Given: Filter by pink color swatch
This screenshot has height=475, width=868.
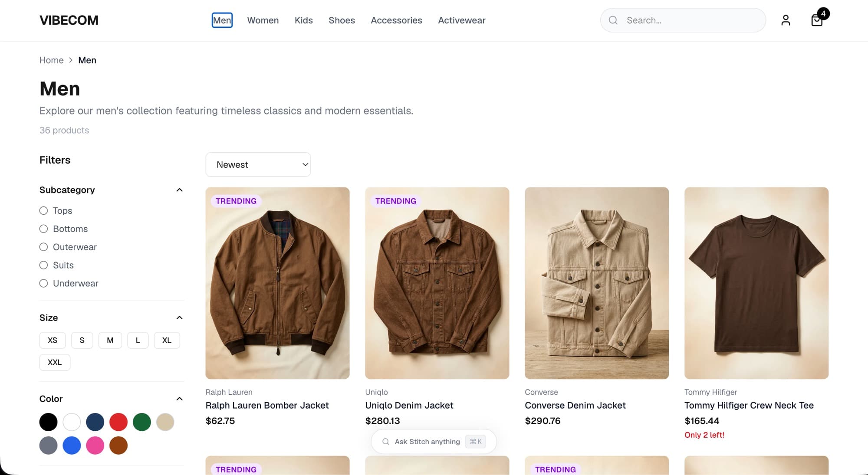Looking at the screenshot, I should [95, 446].
